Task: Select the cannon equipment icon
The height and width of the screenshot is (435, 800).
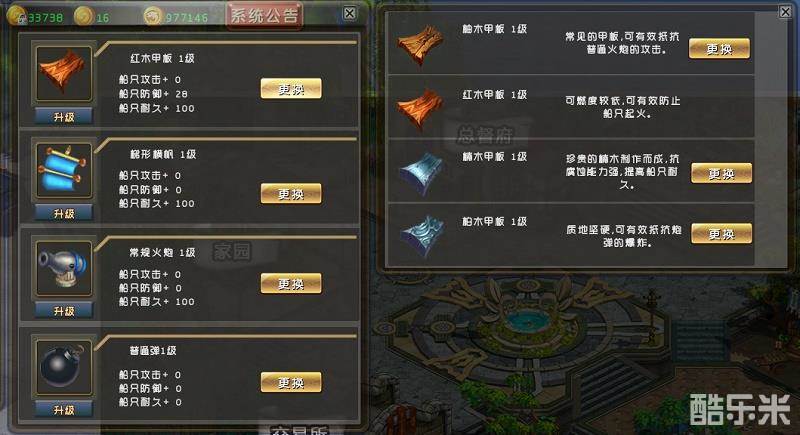Action: [64, 268]
